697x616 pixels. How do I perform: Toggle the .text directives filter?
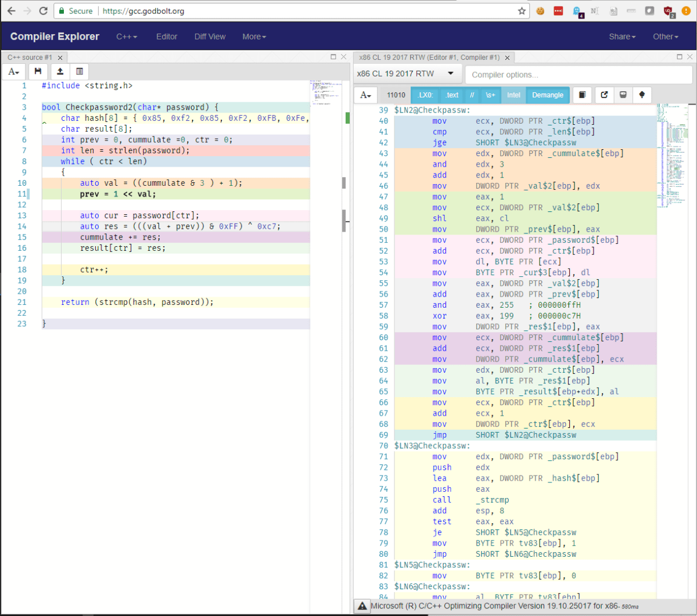click(x=452, y=95)
